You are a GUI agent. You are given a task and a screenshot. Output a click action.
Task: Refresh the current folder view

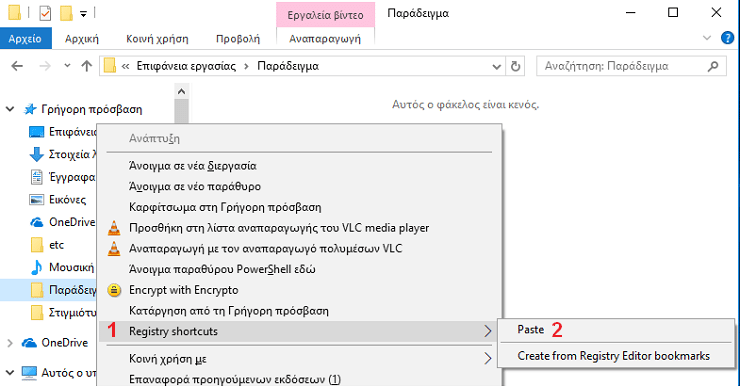(515, 67)
